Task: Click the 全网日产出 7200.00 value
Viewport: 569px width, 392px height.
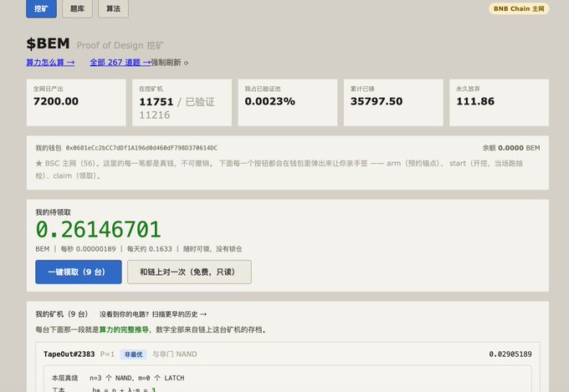Action: click(56, 101)
